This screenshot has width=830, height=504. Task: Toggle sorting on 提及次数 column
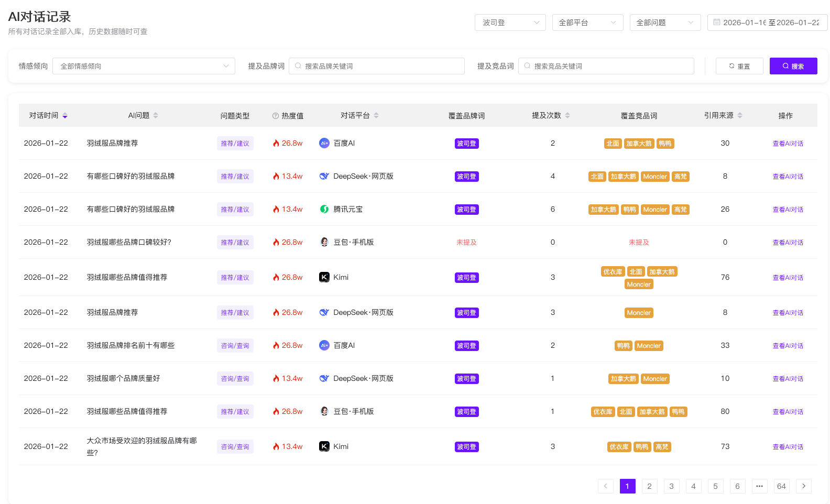tap(567, 116)
